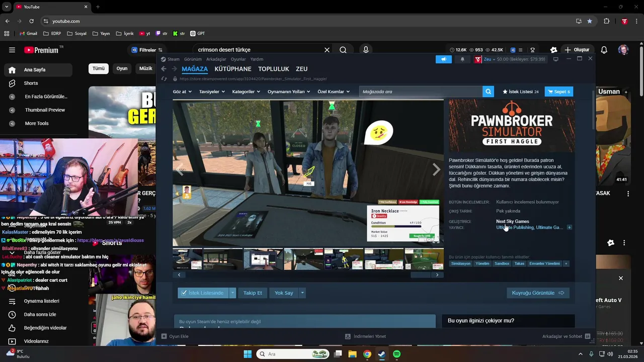Viewport: 644px width, 362px height.
Task: Open Spotify from the taskbar
Action: (x=396, y=354)
